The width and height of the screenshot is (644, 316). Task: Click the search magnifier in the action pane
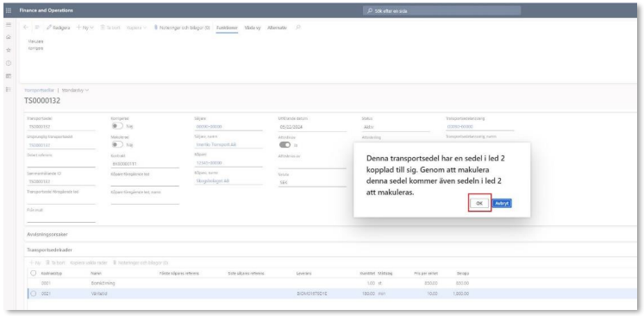(298, 28)
